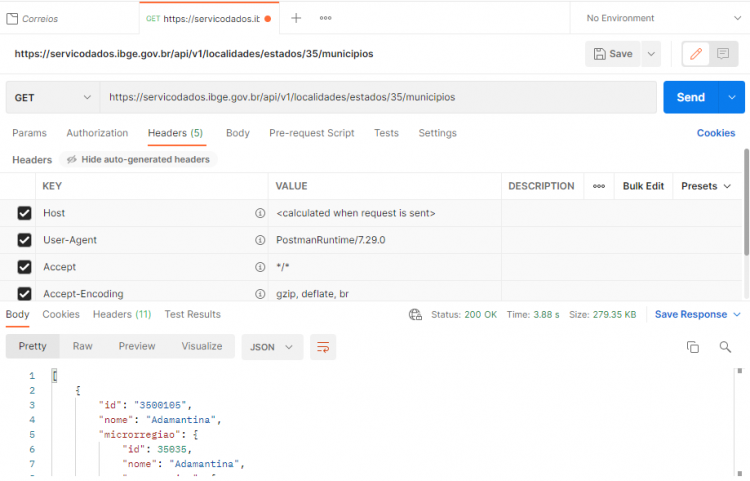
Task: Switch to the request Body tab
Action: [x=238, y=133]
